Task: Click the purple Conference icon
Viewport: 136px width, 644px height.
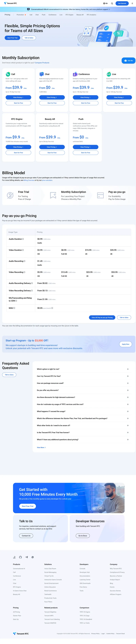Action: [x=75, y=74]
